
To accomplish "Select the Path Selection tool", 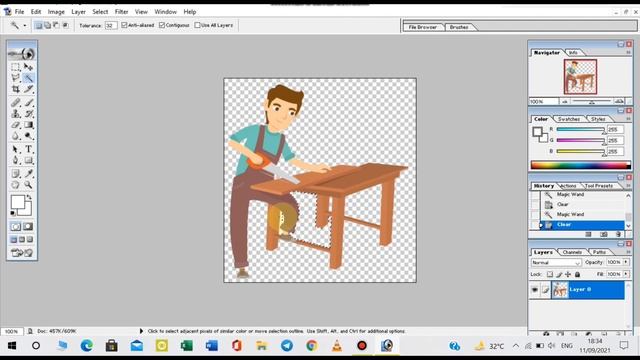I will coord(16,149).
